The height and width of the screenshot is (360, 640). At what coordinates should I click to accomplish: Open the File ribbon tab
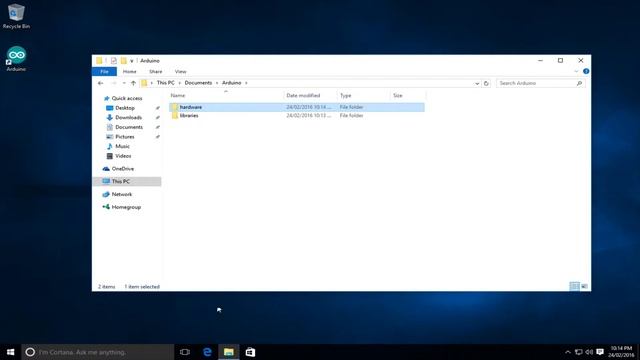click(x=104, y=71)
